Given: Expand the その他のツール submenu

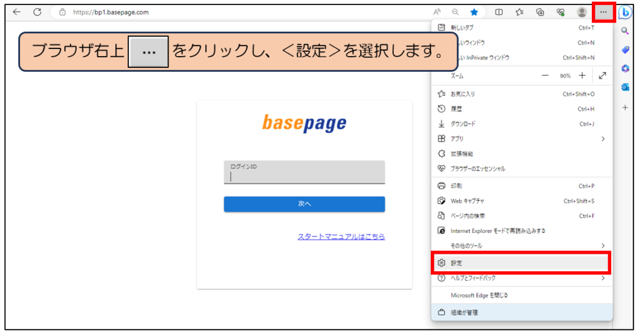Looking at the screenshot, I should click(x=602, y=246).
